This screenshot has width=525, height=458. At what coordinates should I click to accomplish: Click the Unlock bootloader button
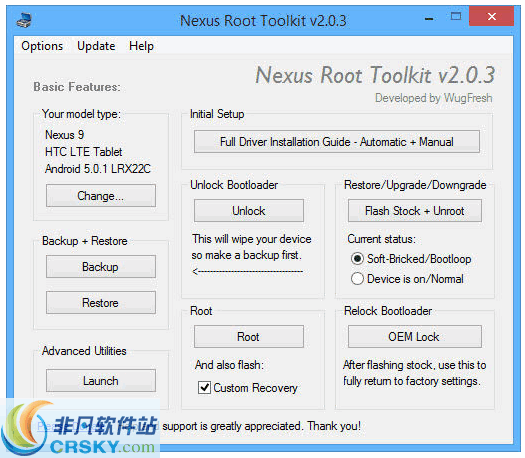click(x=249, y=211)
